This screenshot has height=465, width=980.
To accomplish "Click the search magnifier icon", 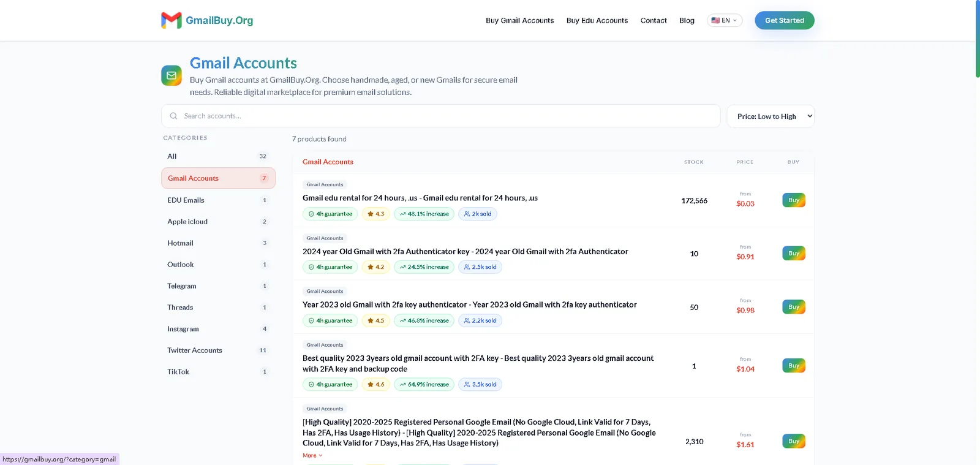I will pyautogui.click(x=173, y=116).
